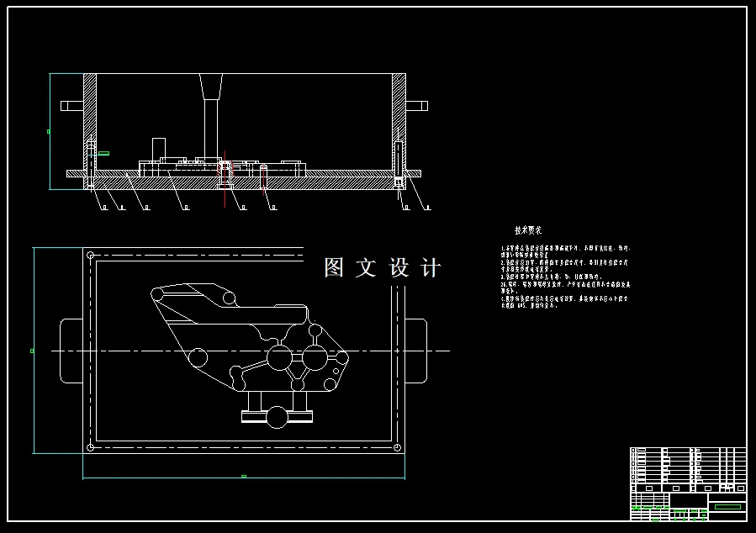Image resolution: width=756 pixels, height=533 pixels.
Task: Pick the red vertical centerline in the section view
Action: point(225,179)
